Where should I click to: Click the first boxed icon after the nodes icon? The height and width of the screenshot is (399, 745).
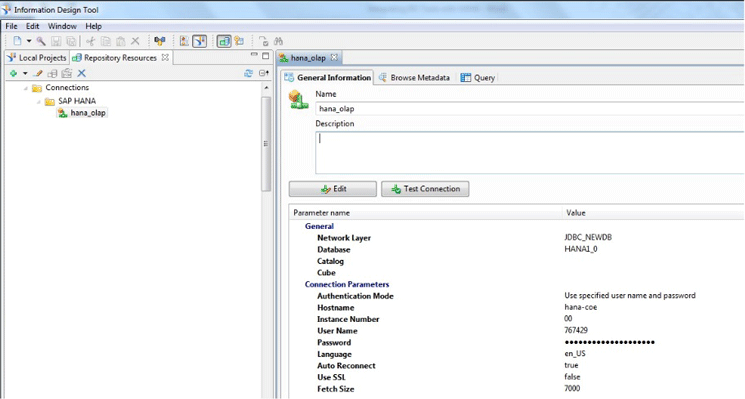184,41
